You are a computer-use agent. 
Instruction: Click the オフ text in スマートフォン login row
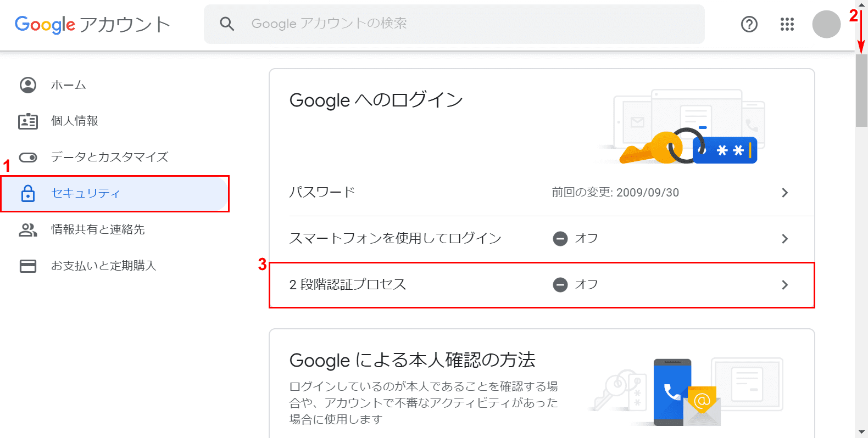click(586, 239)
